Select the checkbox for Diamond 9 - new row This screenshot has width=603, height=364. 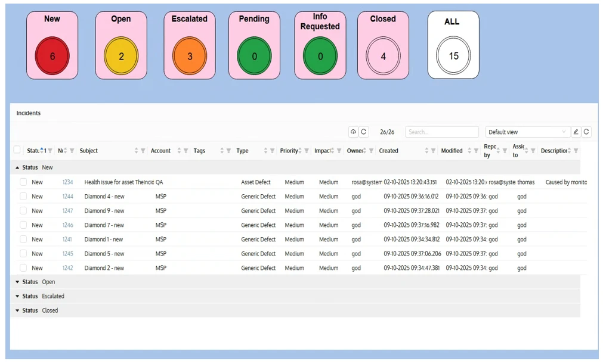[x=23, y=211]
